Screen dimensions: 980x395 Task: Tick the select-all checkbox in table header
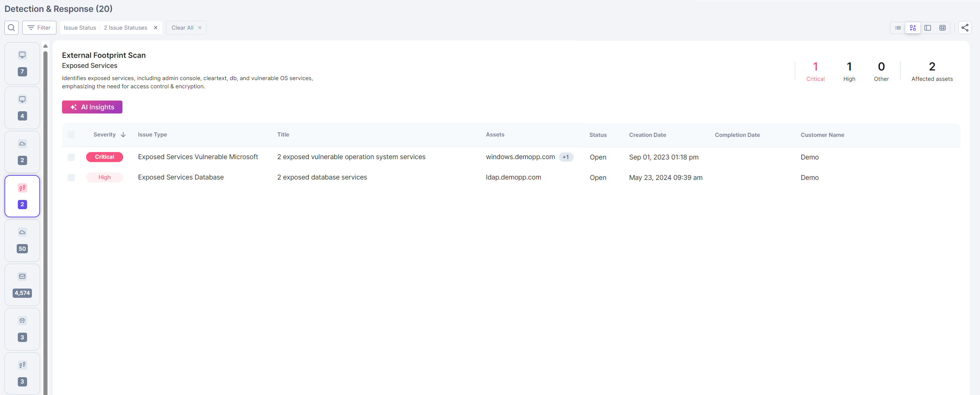coord(71,135)
